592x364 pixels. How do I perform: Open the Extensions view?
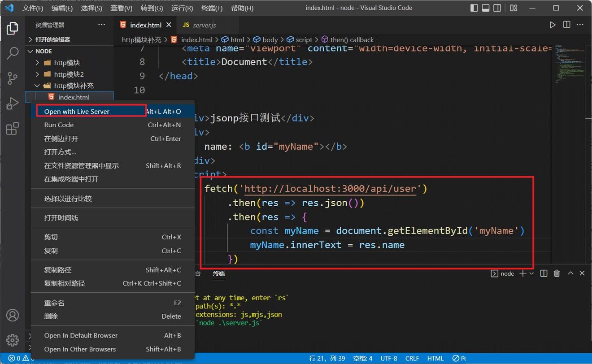13,129
